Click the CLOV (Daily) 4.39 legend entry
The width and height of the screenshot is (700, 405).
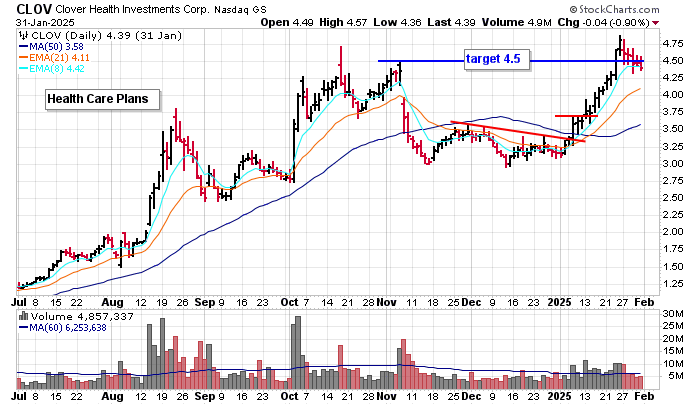point(107,36)
